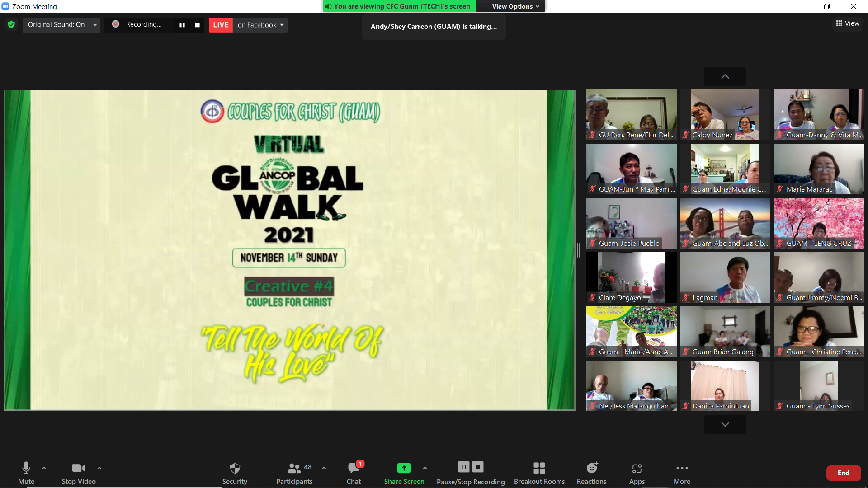Click the Mute microphone icon

[26, 468]
